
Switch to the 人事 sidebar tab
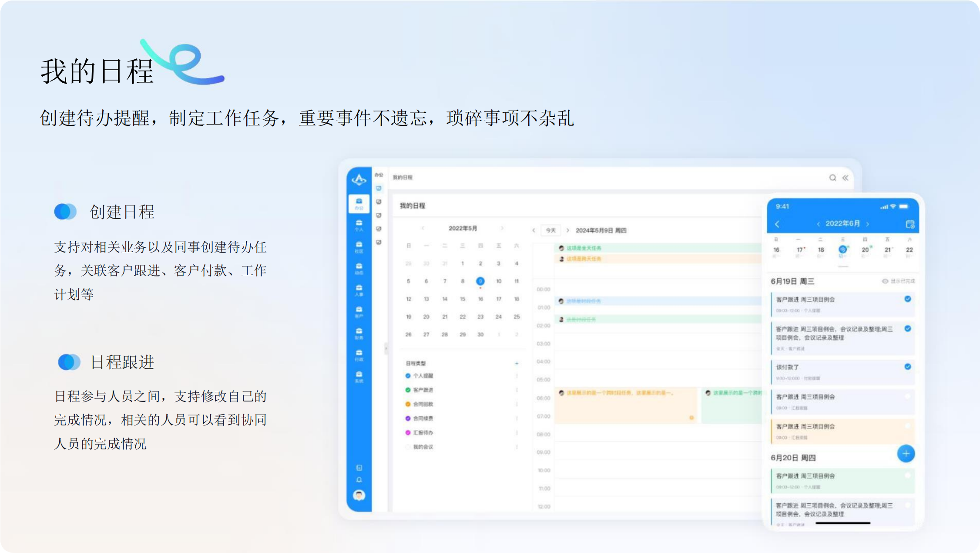coord(359,290)
